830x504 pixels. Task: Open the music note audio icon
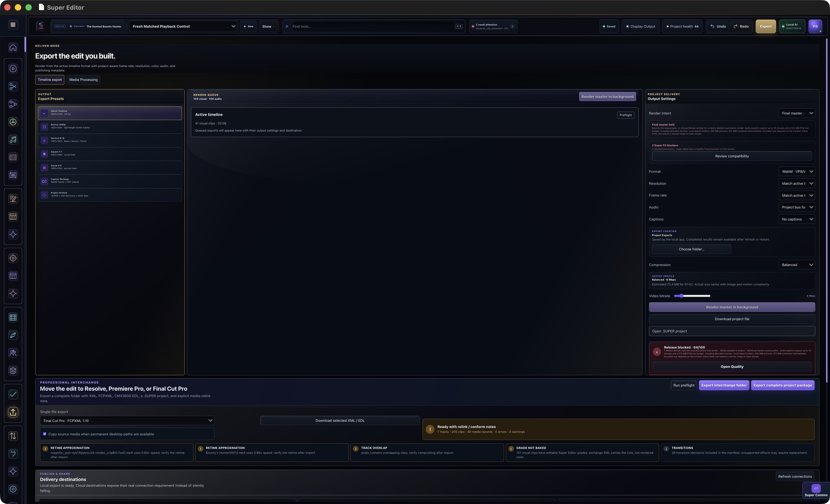tap(13, 140)
